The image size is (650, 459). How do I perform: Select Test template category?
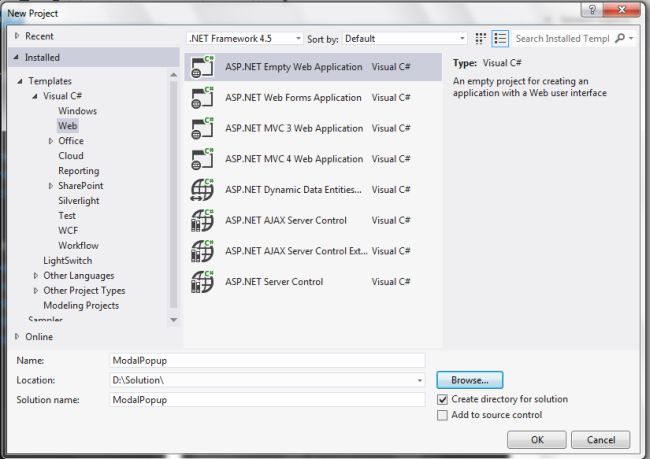coord(67,216)
